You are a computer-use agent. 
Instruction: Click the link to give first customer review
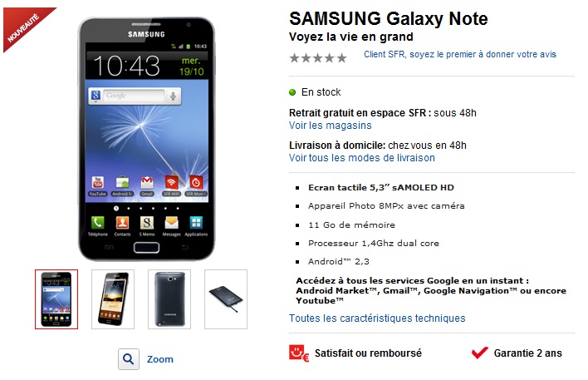point(460,54)
